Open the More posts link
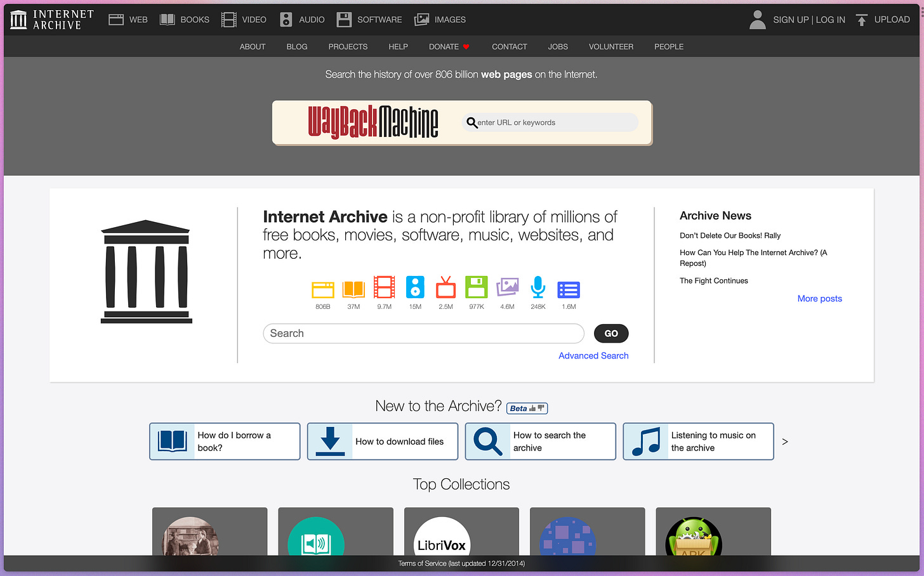The width and height of the screenshot is (924, 576). [820, 299]
